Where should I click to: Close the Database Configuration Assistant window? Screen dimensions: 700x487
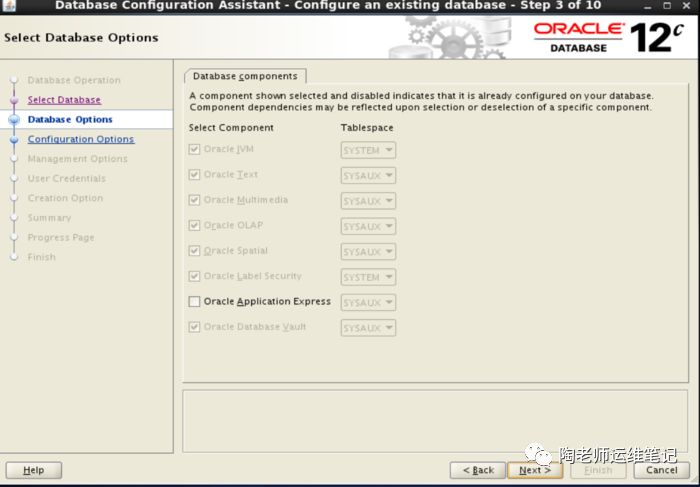click(x=688, y=6)
